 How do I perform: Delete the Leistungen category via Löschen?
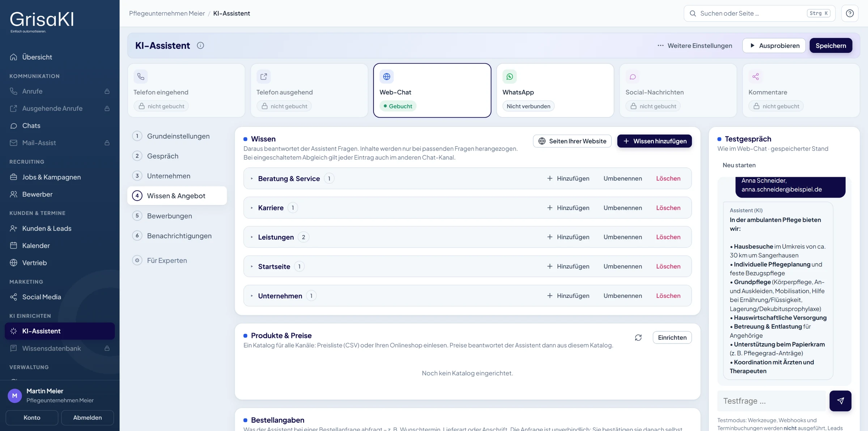(x=668, y=237)
